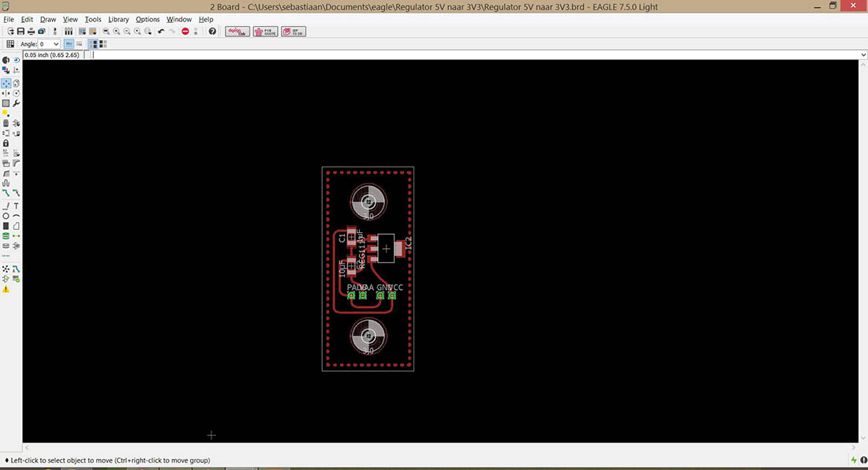The image size is (868, 470).
Task: Click the horizontal scrollbar left arrow
Action: tap(27, 447)
